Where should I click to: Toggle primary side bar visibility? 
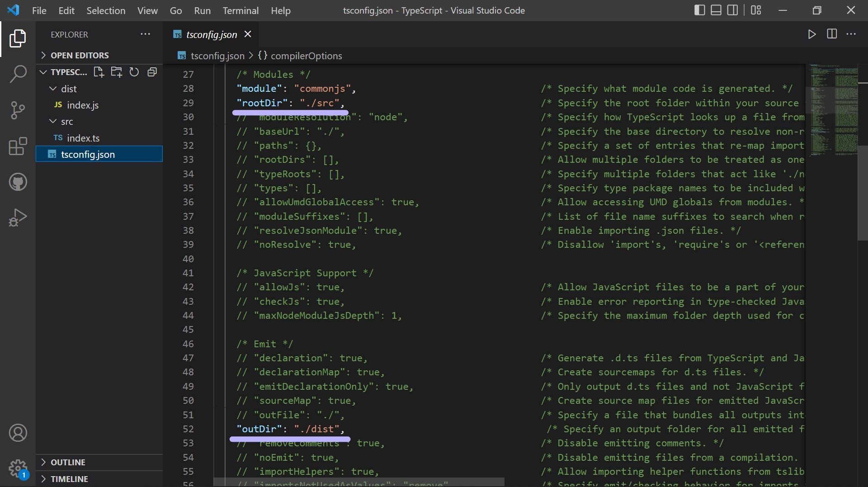(x=699, y=10)
